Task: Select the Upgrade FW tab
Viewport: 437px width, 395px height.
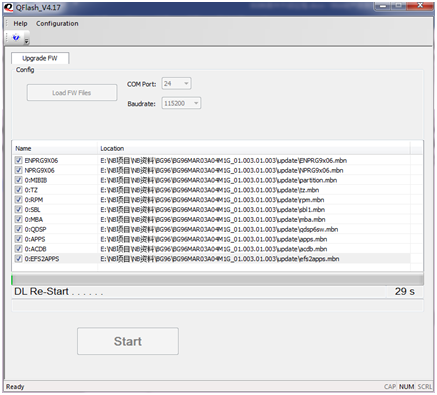Action: point(40,58)
